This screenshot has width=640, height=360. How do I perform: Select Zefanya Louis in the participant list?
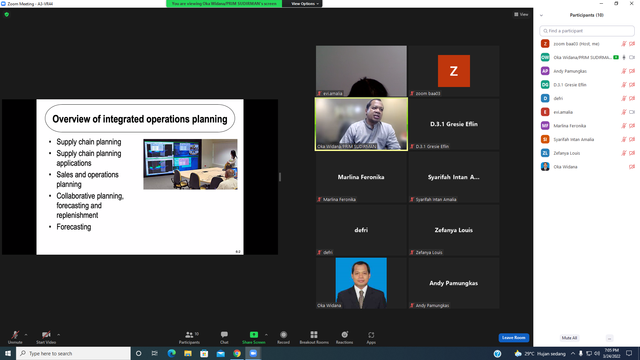(587, 153)
